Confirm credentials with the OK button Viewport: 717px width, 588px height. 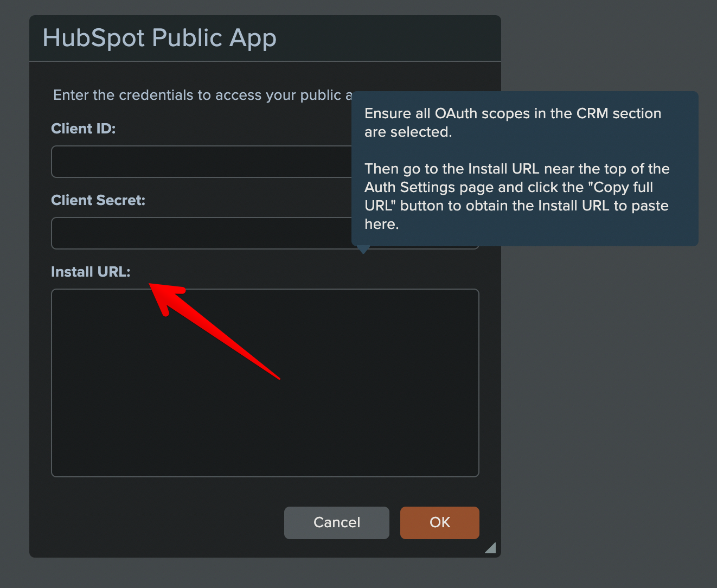440,523
